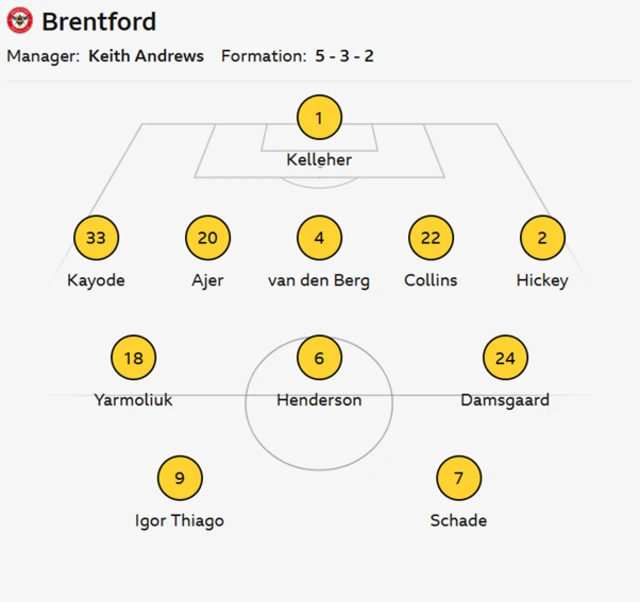Select Ajer's number 20 badge
The image size is (640, 602).
pos(208,238)
